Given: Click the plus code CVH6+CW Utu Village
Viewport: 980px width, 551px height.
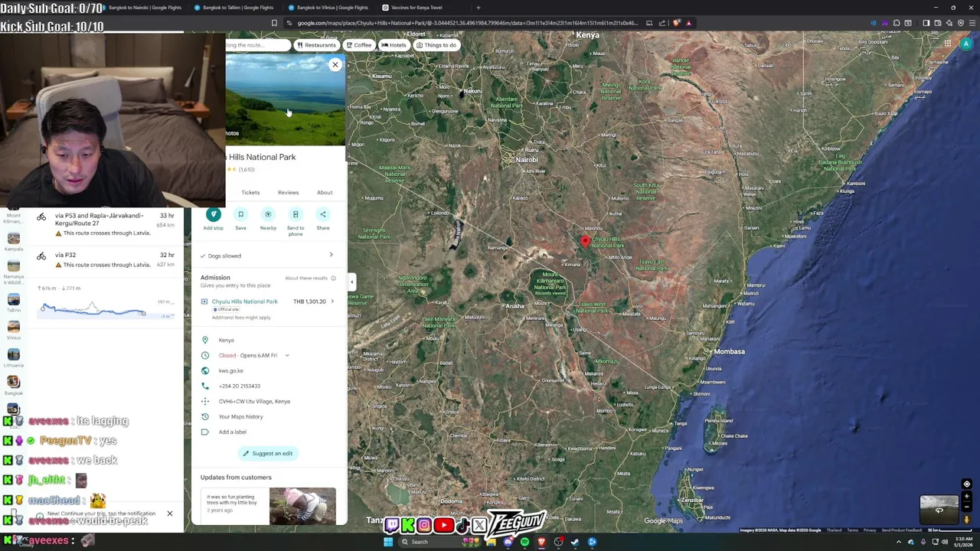Looking at the screenshot, I should (x=254, y=401).
